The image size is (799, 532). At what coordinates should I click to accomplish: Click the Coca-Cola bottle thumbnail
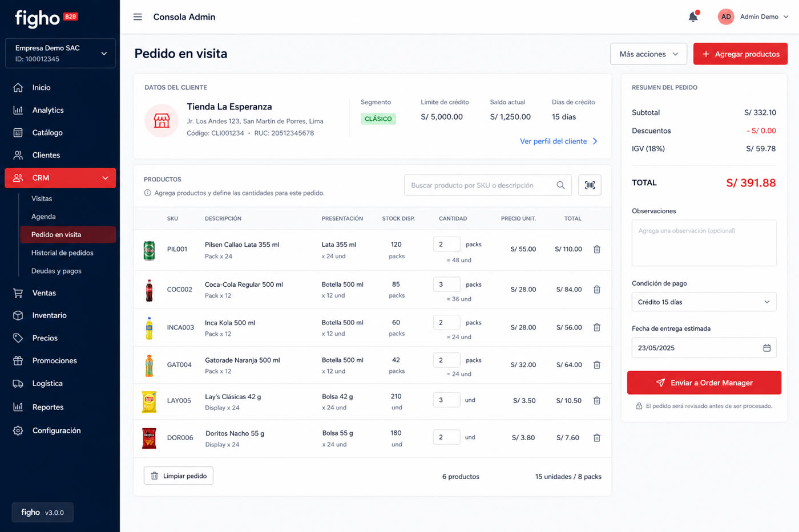click(149, 290)
